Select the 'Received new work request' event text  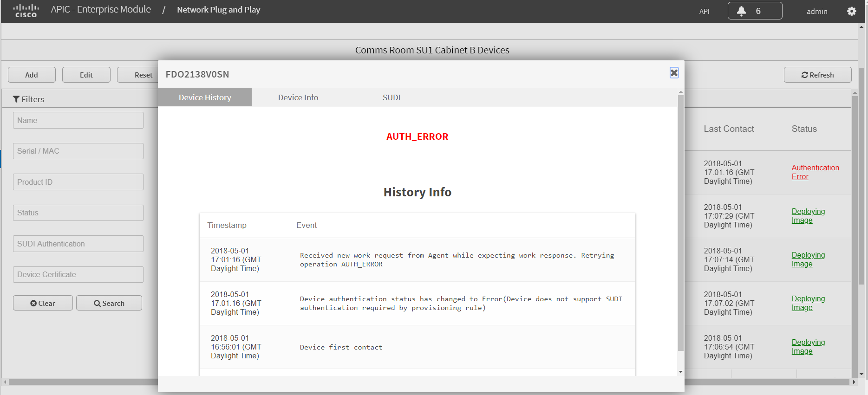(x=457, y=259)
